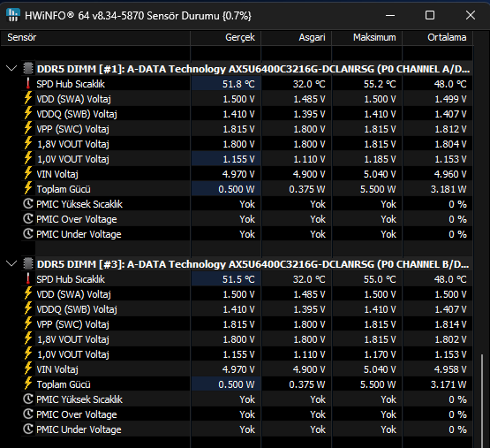The height and width of the screenshot is (448, 490).
Task: Click the 51.8 °C current temperature value
Action: 238,84
